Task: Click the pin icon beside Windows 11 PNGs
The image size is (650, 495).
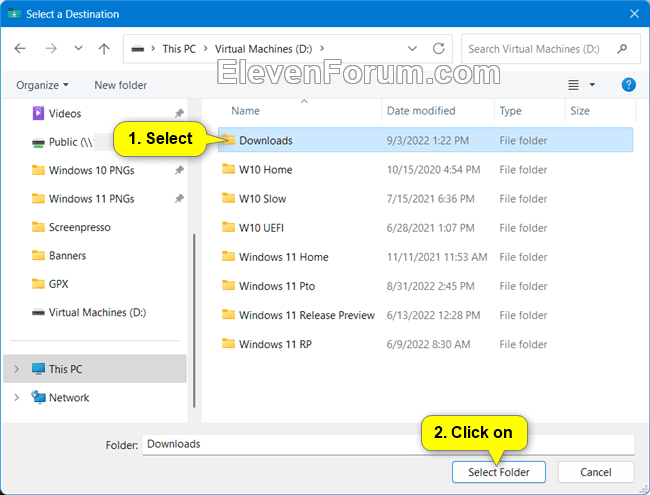Action: tap(179, 199)
